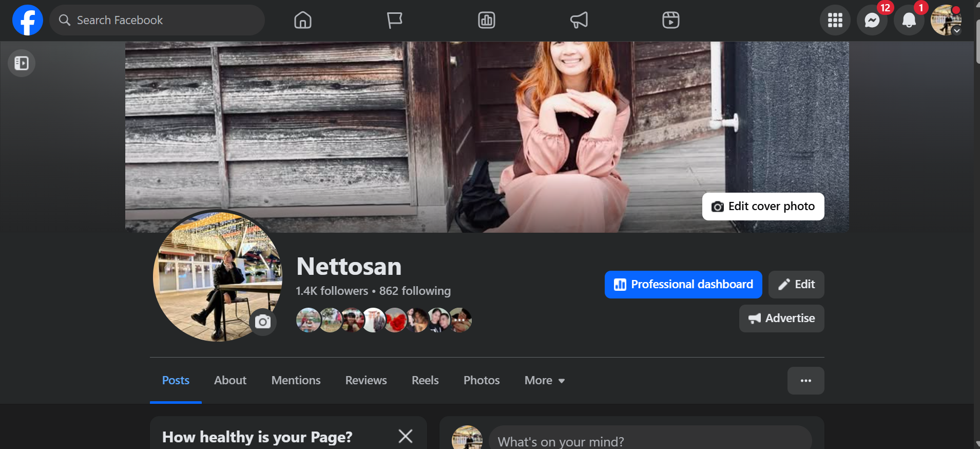Screen dimensions: 980x449
Task: Open the Professional dashboard chart icon in top bar
Action: click(487, 20)
